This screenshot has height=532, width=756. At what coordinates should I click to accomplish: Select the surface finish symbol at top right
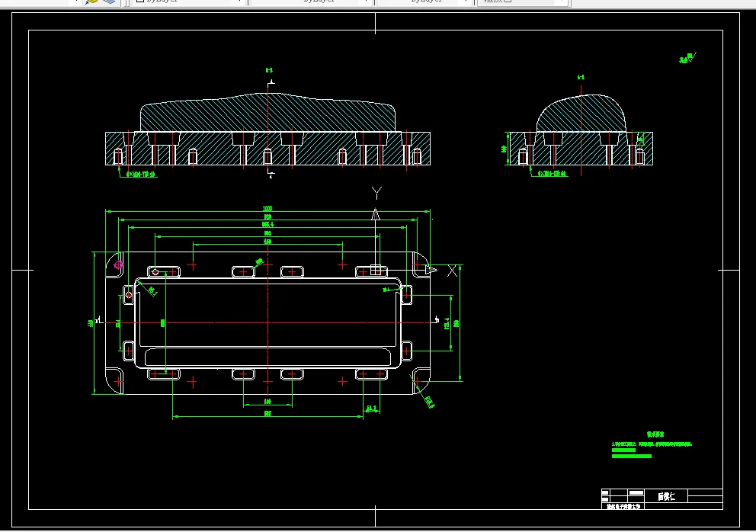[x=688, y=58]
